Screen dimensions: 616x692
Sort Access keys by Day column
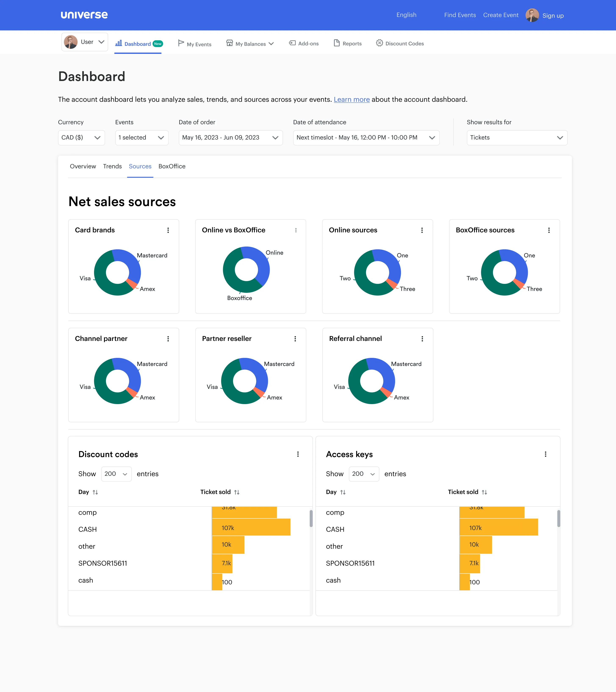[x=343, y=492]
